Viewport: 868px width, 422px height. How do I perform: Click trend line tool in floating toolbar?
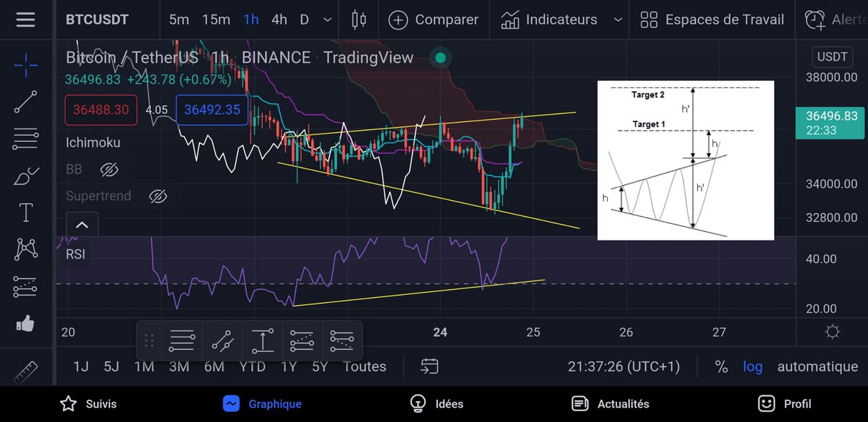click(x=222, y=340)
